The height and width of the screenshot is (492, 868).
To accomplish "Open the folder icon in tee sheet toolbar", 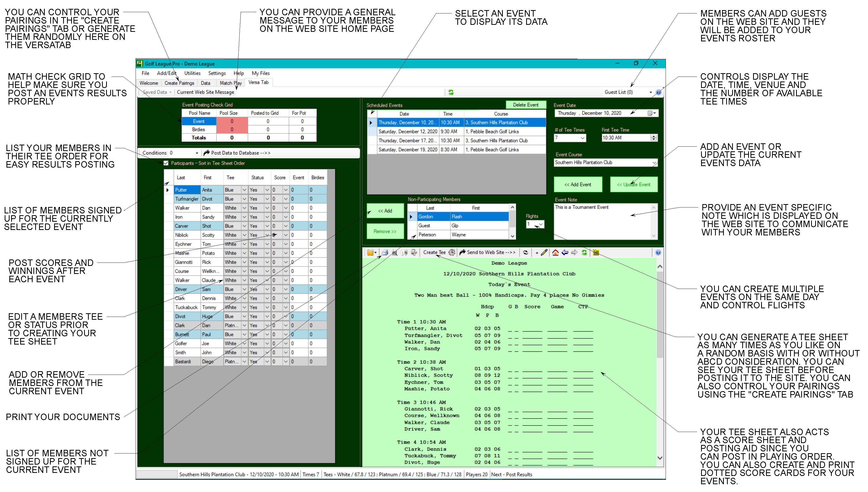I will (x=370, y=253).
